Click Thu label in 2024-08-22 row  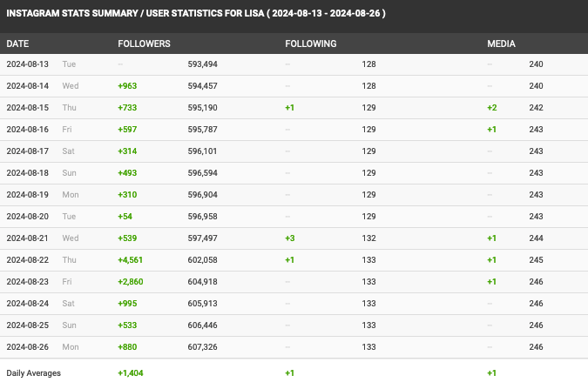coord(70,259)
